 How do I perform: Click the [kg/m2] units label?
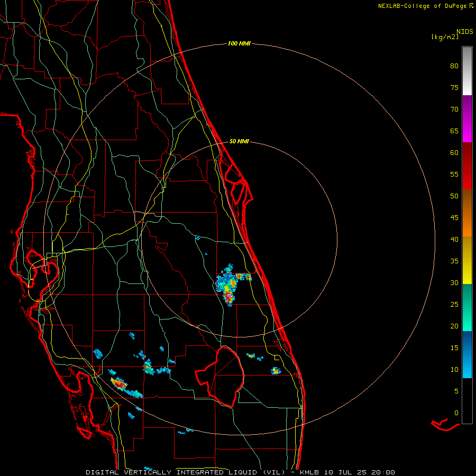pos(445,37)
